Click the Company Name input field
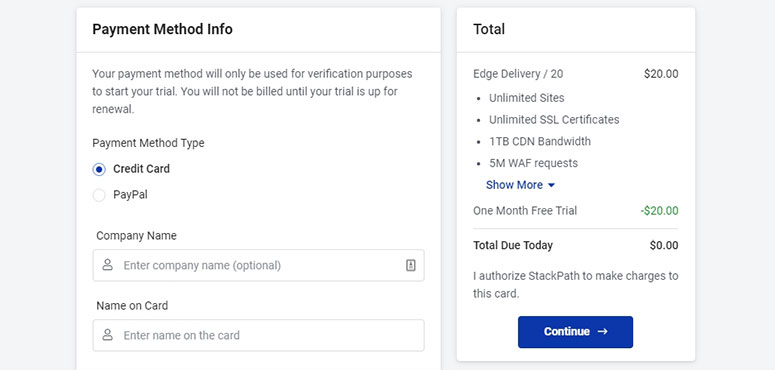775x370 pixels. coord(258,265)
